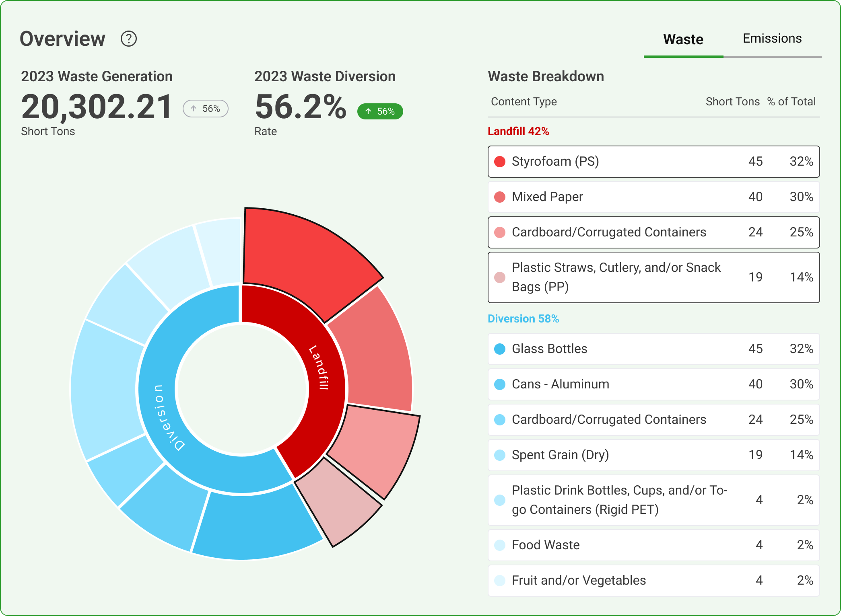This screenshot has width=841, height=616.
Task: Select the Styrofoam (PS) row
Action: [x=653, y=162]
